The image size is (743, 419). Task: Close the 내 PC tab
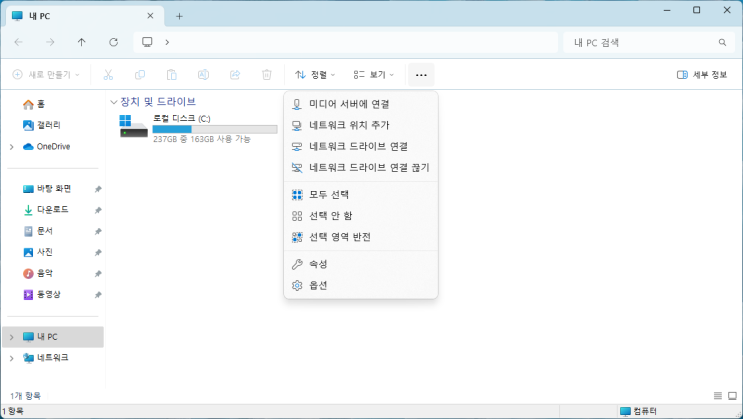(150, 16)
